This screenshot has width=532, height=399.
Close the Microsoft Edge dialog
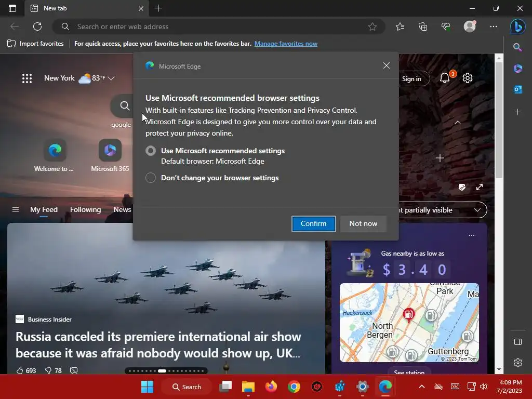pyautogui.click(x=386, y=66)
